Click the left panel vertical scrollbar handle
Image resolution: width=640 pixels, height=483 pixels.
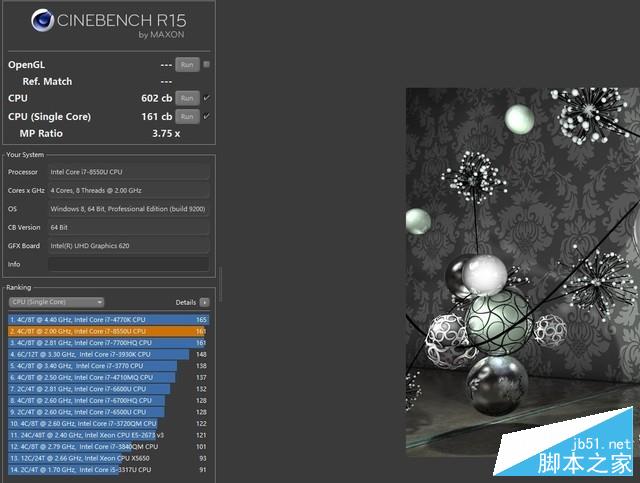[x=221, y=285]
